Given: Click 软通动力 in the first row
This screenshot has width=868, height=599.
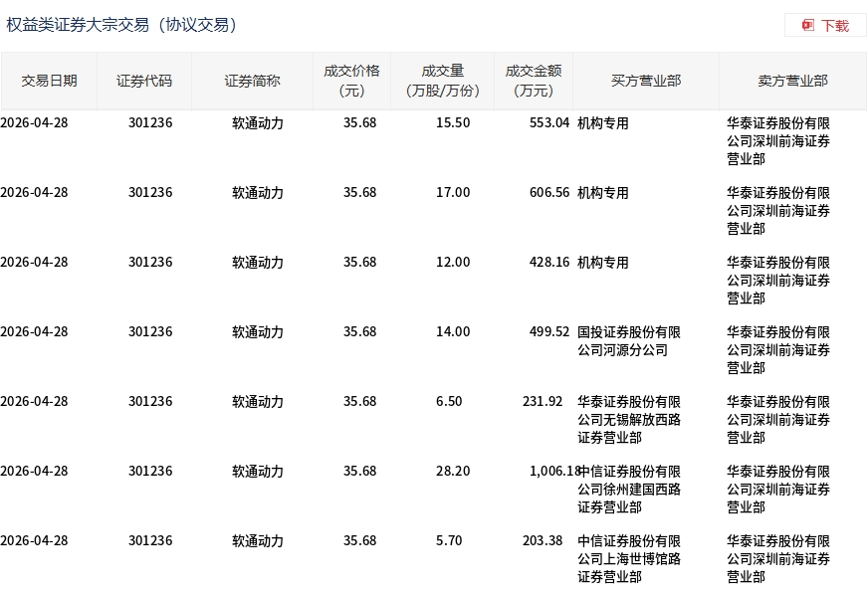Looking at the screenshot, I should [258, 123].
